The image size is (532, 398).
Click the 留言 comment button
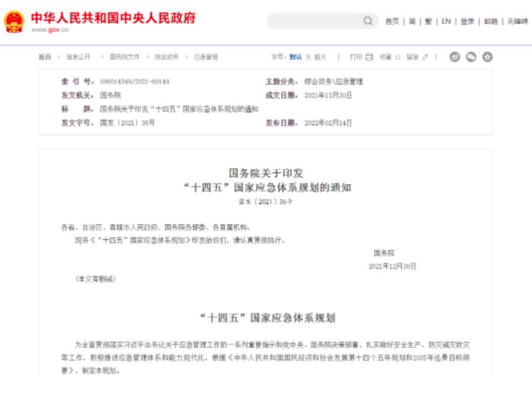coord(412,57)
